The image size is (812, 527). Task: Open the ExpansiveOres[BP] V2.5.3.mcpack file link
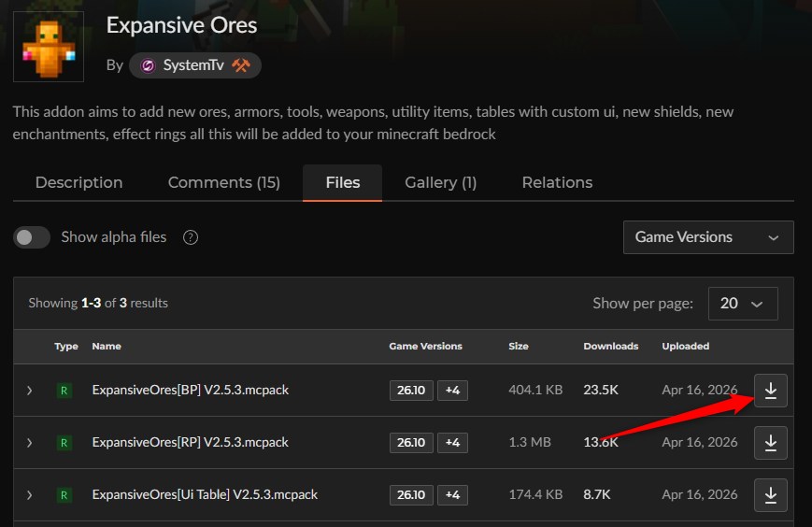(190, 390)
